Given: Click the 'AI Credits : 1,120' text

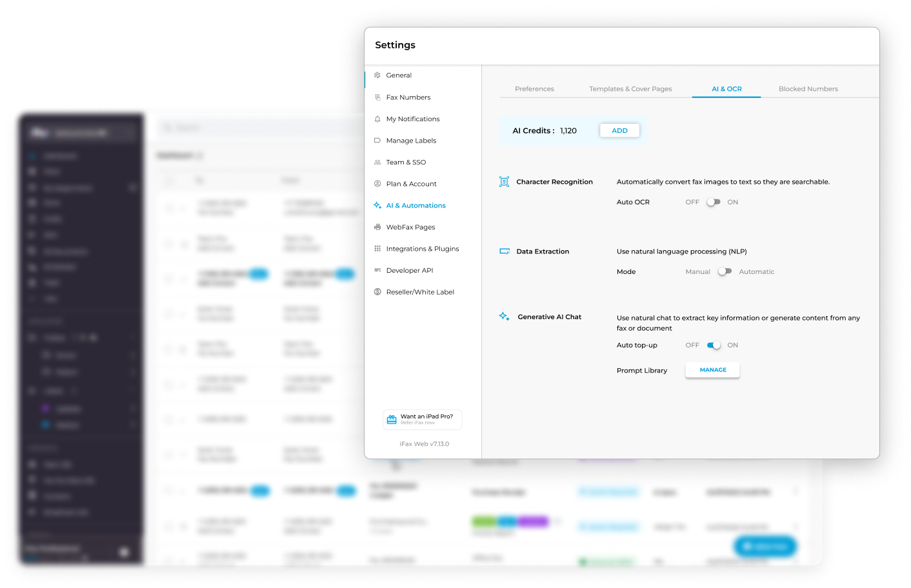Looking at the screenshot, I should click(x=545, y=131).
